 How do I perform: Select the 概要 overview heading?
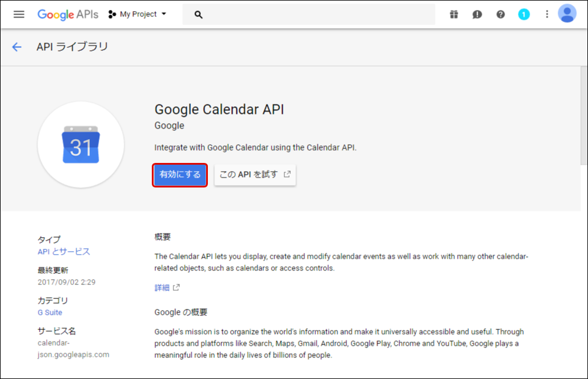pos(163,237)
